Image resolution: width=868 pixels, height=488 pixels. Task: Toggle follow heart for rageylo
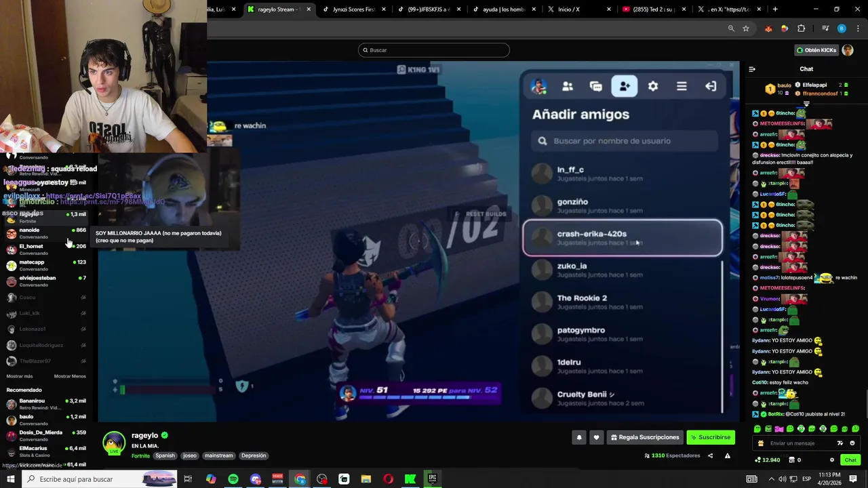[596, 438]
